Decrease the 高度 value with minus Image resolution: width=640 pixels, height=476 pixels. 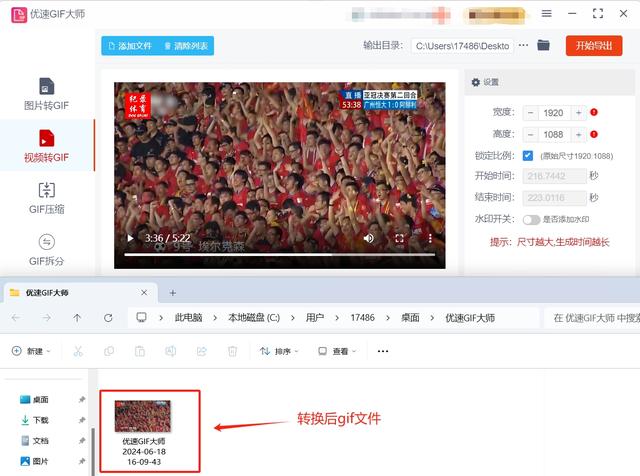point(530,134)
